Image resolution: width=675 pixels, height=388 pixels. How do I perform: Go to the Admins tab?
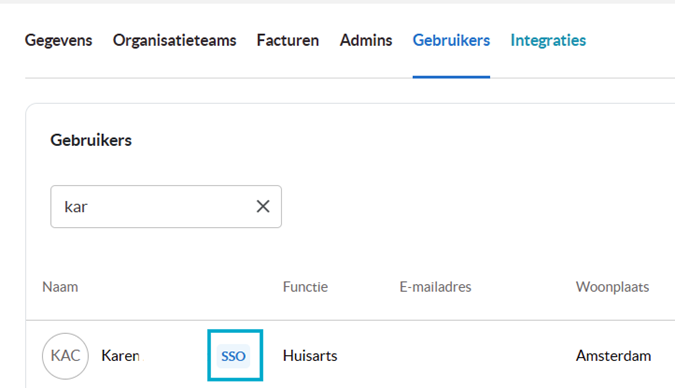(366, 40)
